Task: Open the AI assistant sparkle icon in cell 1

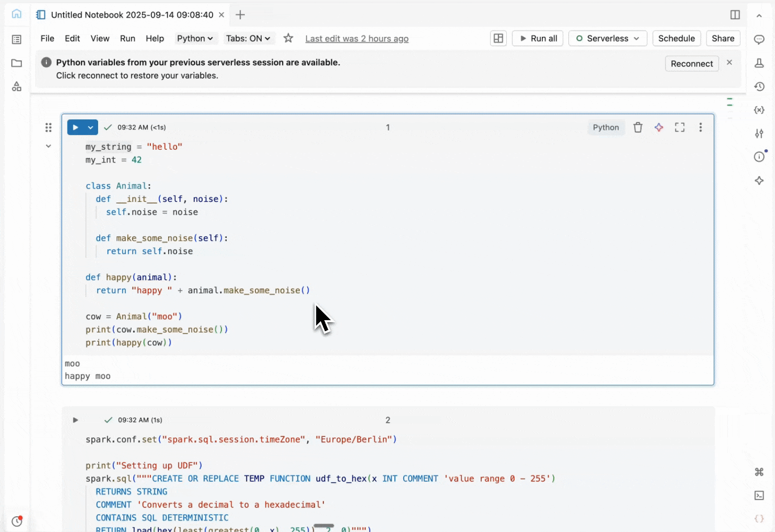Action: (659, 128)
